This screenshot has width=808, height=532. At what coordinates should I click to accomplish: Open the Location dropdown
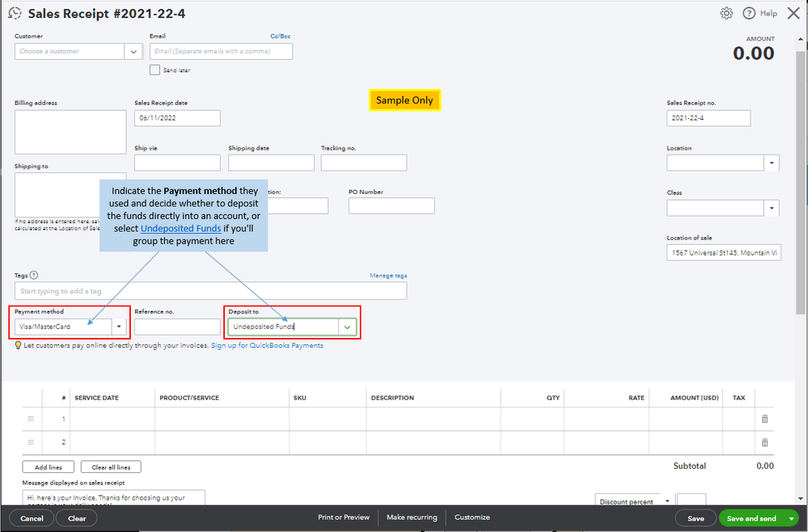click(x=772, y=163)
